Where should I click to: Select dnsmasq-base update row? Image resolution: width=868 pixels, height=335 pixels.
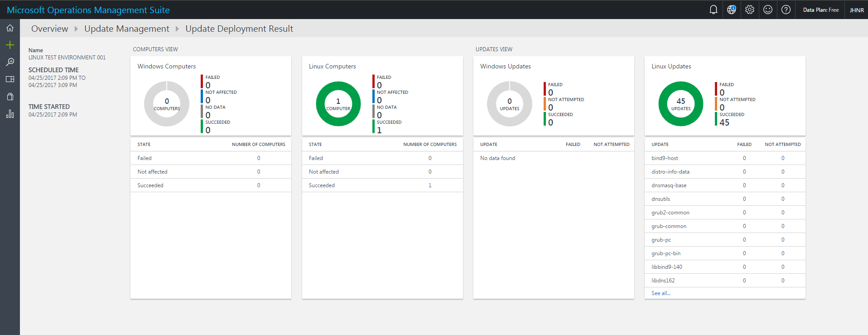click(x=725, y=185)
